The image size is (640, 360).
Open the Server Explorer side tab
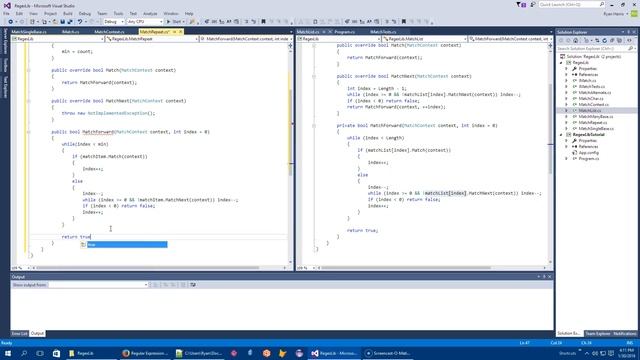point(5,41)
